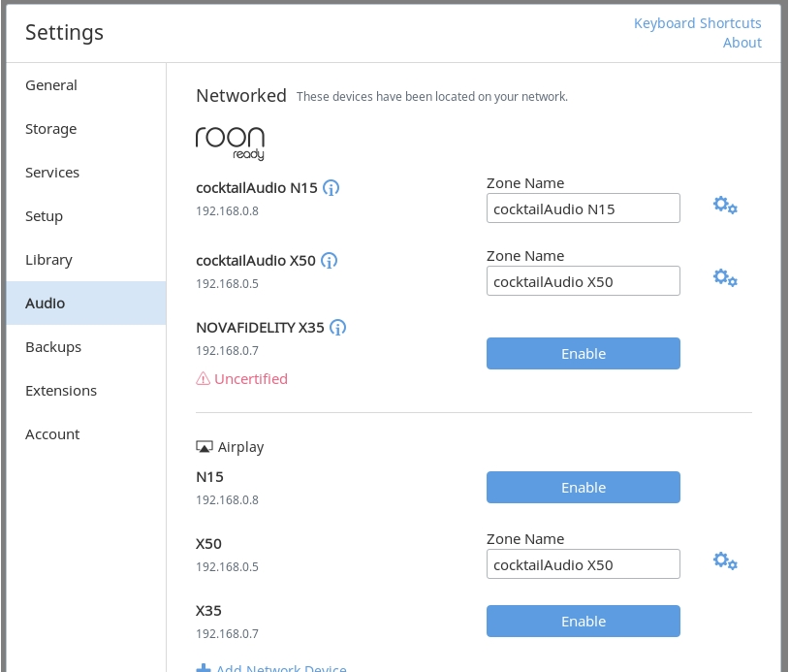Viewport: 789px width, 672px height.
Task: Click the Add Network Device link
Action: tap(281, 668)
